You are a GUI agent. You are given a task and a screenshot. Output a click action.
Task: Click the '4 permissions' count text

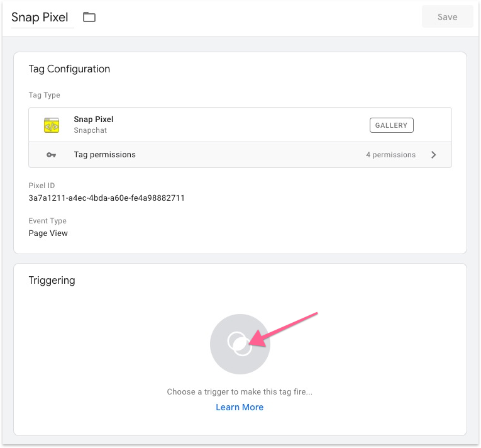(390, 155)
